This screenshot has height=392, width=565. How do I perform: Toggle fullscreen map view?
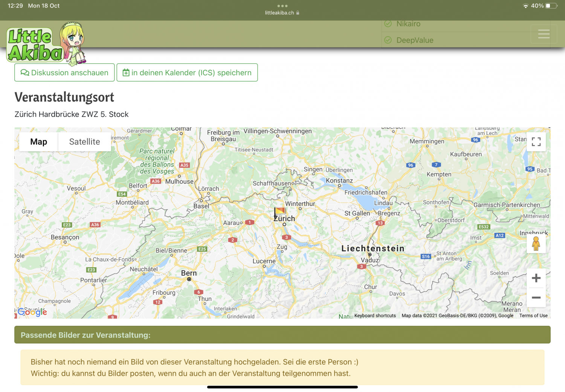tap(536, 141)
